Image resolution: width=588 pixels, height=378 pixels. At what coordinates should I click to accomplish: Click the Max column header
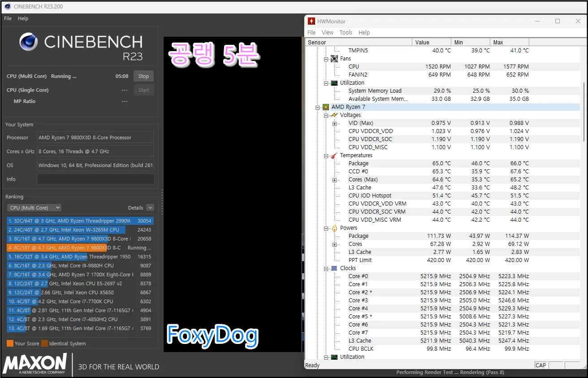click(510, 42)
